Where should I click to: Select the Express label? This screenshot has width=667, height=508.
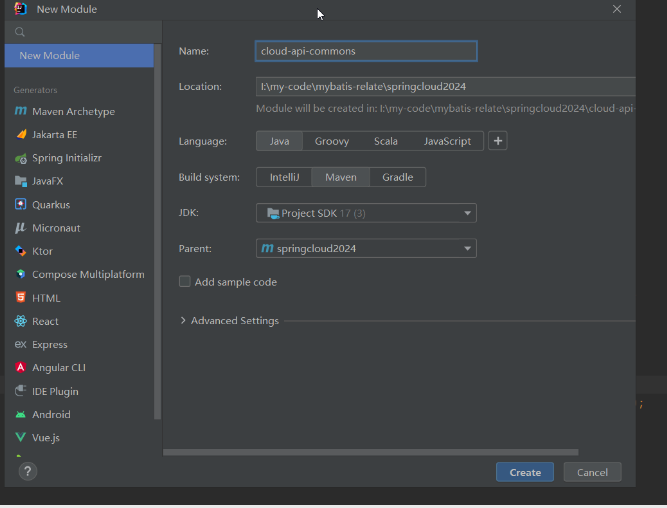click(50, 345)
